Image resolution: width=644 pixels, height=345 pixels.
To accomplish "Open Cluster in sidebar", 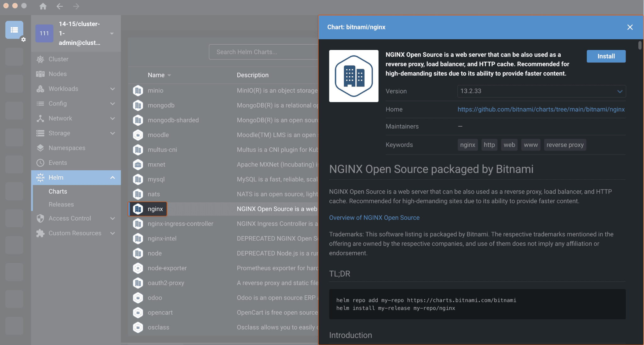I will (x=76, y=59).
